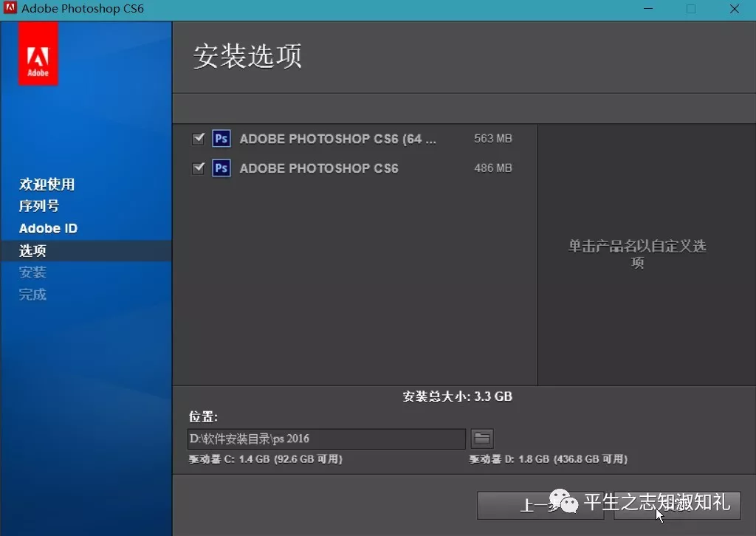Select the 486 MB ADOBE PHOTOSHOP CS6 name
This screenshot has width=756, height=536.
pos(319,168)
